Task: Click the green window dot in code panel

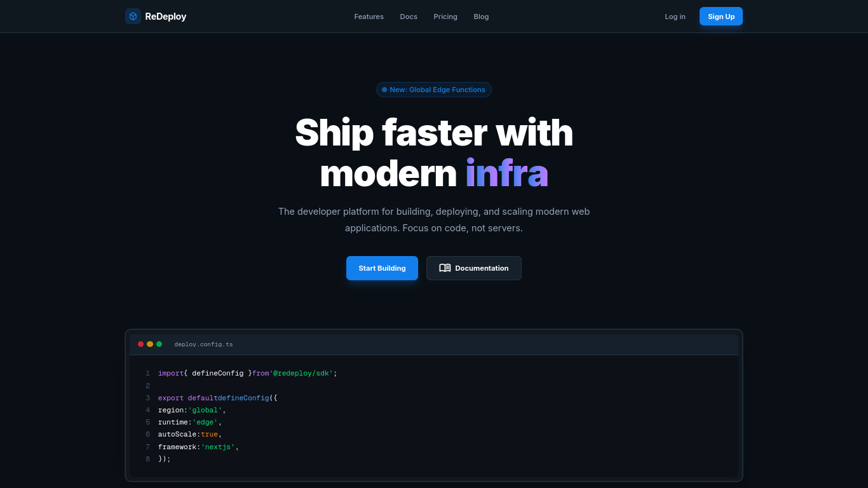Action: click(159, 344)
